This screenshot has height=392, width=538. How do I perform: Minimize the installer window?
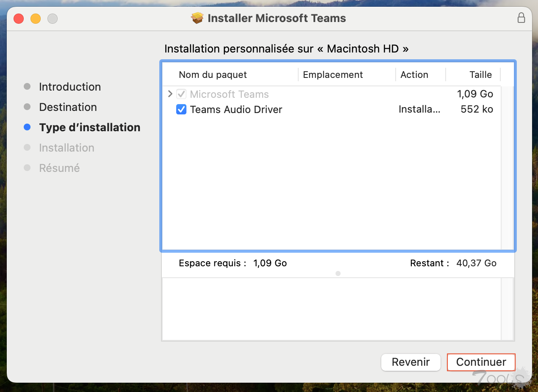point(36,19)
